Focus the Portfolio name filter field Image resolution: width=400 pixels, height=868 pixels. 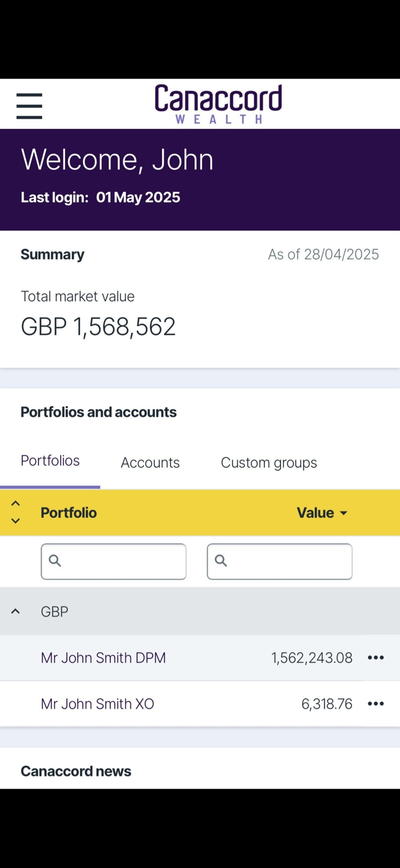[122, 562]
